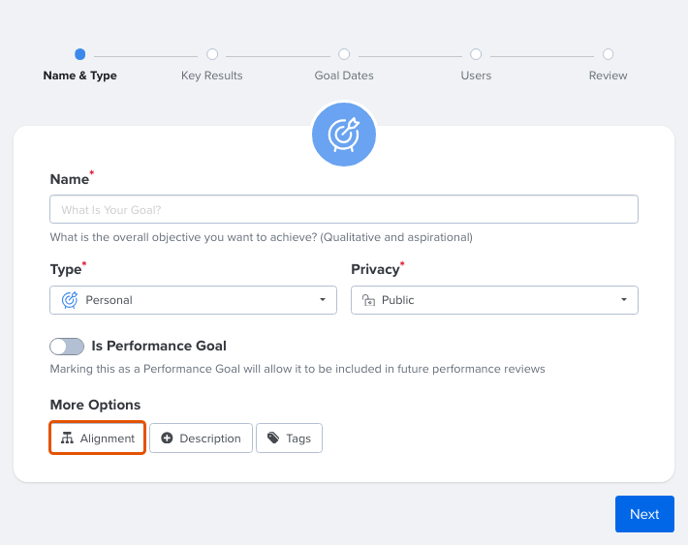Go to the Goal Dates step
The image size is (688, 545).
coord(344,75)
